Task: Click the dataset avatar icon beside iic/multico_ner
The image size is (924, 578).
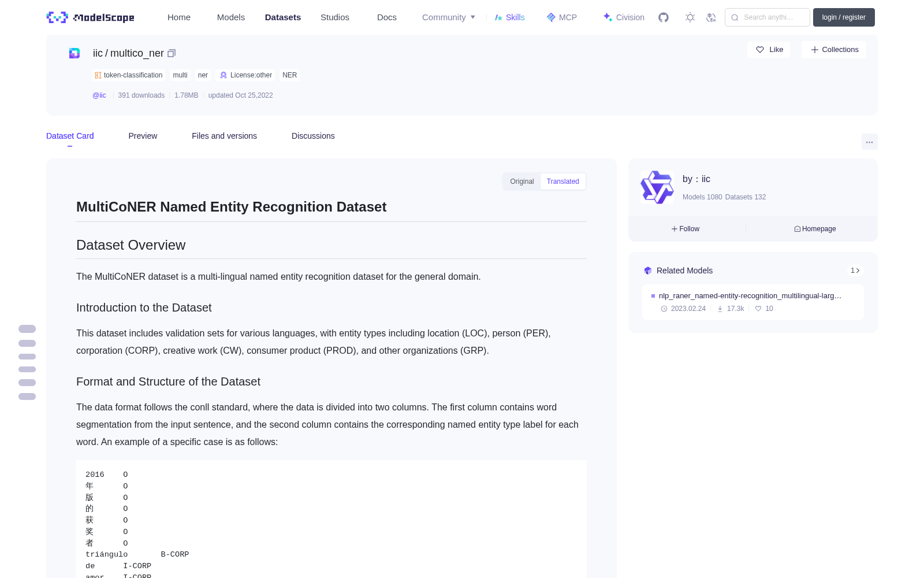Action: click(x=74, y=53)
